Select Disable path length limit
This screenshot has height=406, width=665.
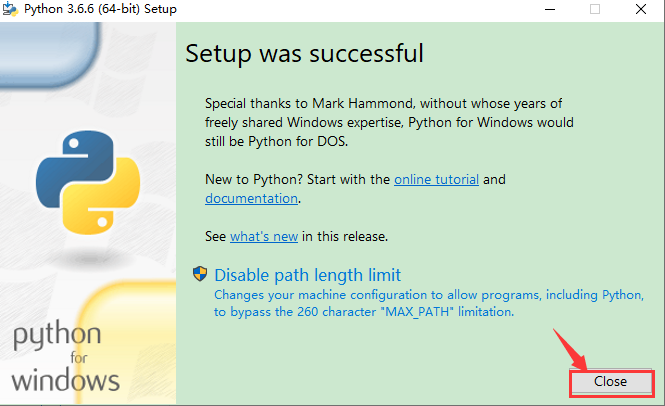[x=307, y=275]
